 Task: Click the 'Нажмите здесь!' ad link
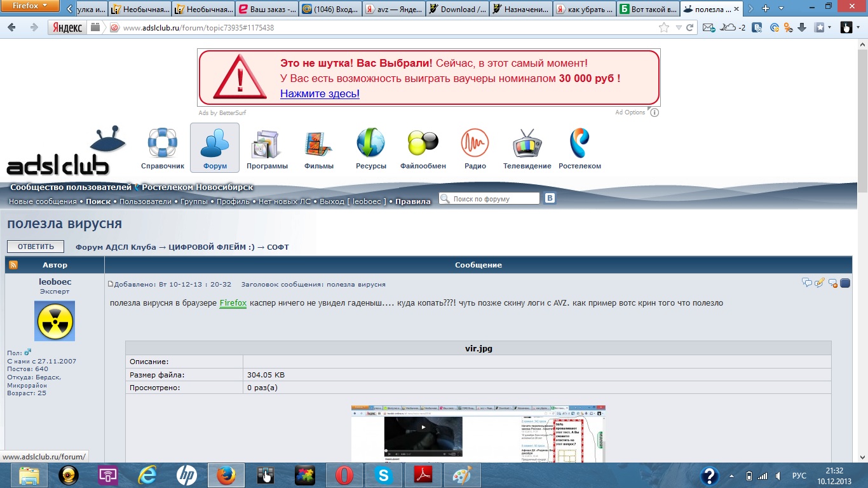320,93
